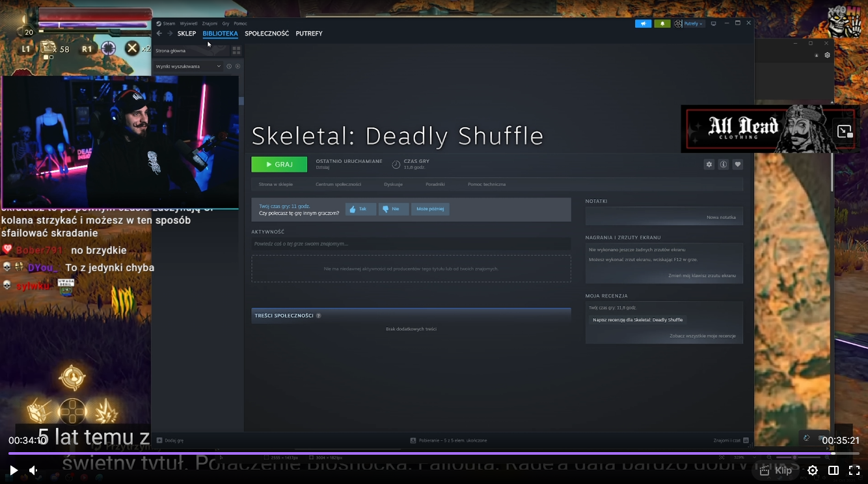The height and width of the screenshot is (484, 868).
Task: Switch to the SKLEP tab
Action: tap(186, 34)
